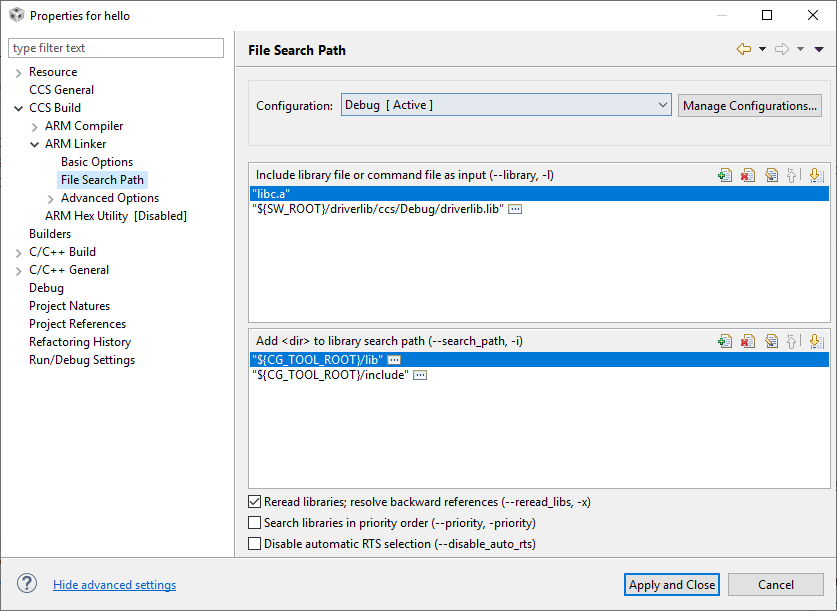Delete the selected --search_path directory
The image size is (837, 611).
point(747,341)
